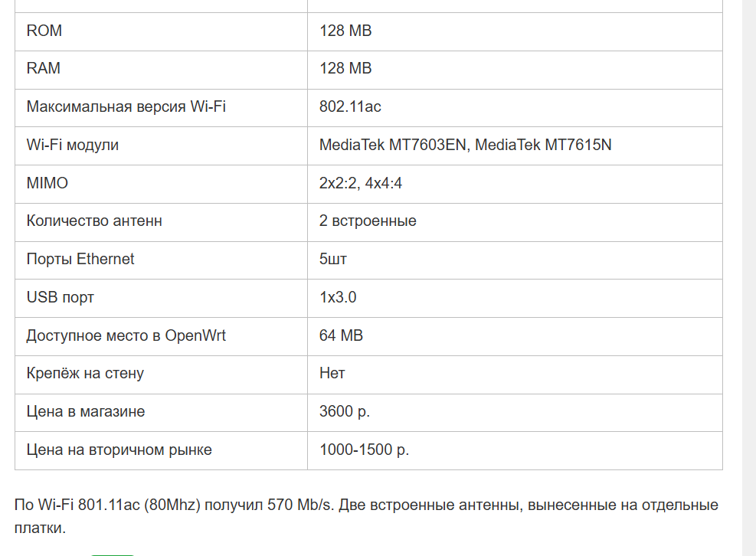
Task: Click the MIMO row label
Action: [47, 183]
